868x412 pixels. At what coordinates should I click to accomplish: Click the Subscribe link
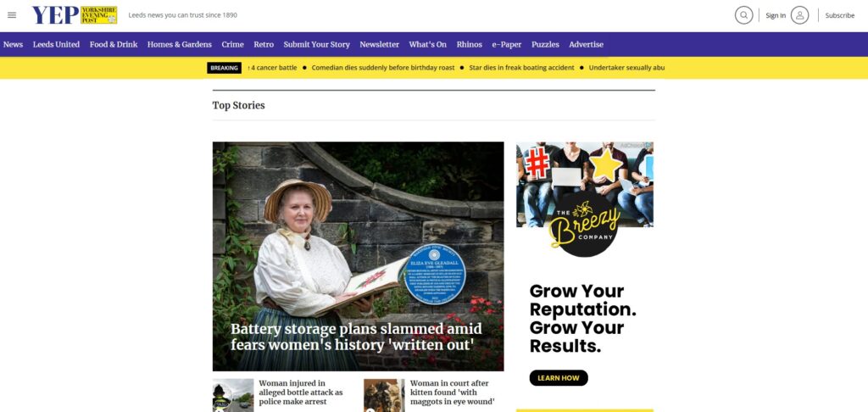click(x=840, y=15)
